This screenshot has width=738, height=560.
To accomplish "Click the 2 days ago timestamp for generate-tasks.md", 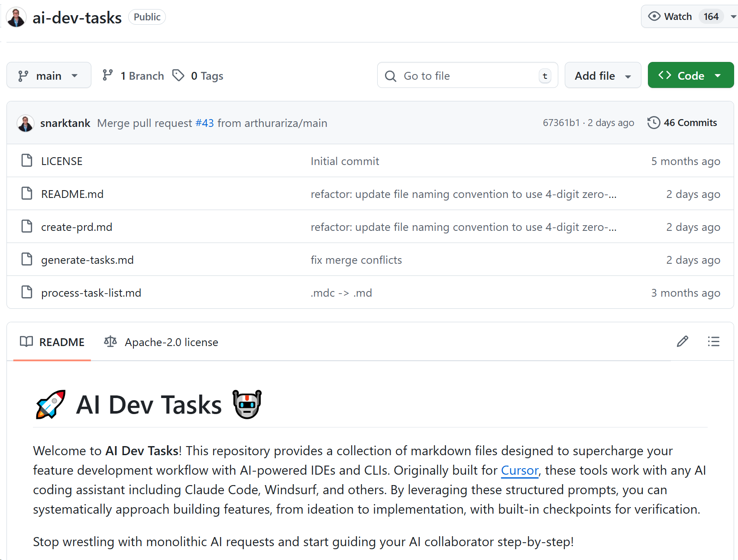I will click(693, 260).
